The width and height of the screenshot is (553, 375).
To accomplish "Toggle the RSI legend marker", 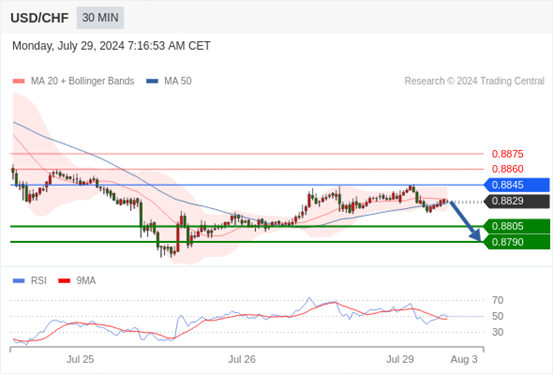I will tap(19, 281).
